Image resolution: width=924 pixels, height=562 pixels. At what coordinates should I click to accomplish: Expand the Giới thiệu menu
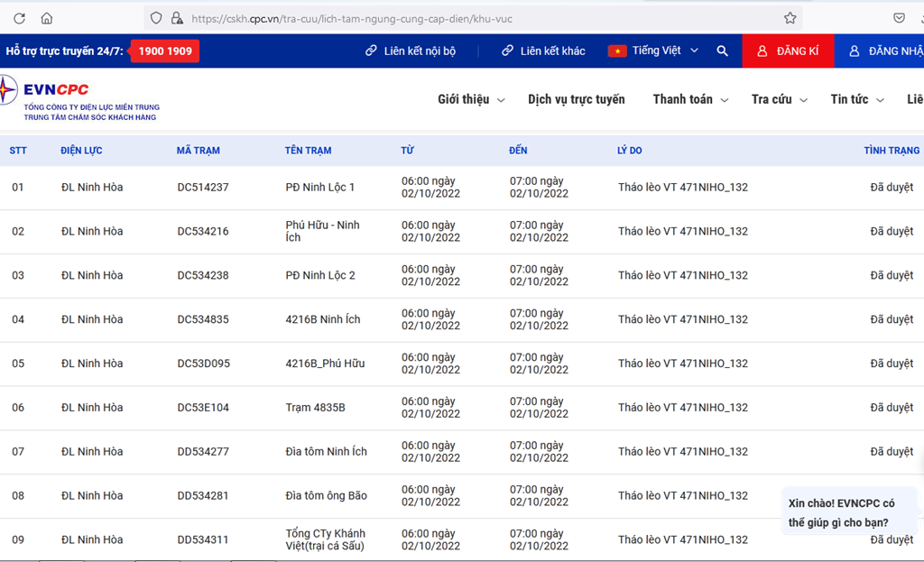click(x=471, y=99)
